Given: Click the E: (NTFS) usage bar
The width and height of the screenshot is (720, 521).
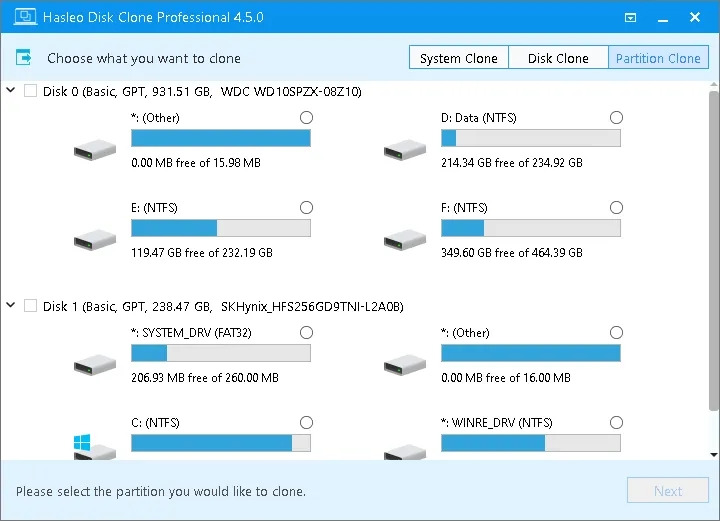Looking at the screenshot, I should [221, 228].
